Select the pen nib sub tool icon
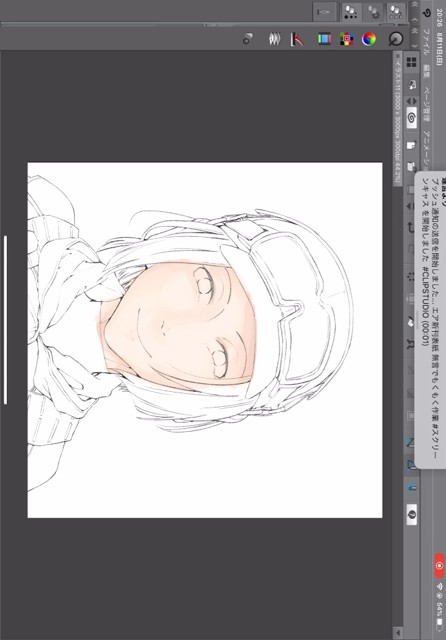Image resolution: width=446 pixels, height=640 pixels. 324,12
